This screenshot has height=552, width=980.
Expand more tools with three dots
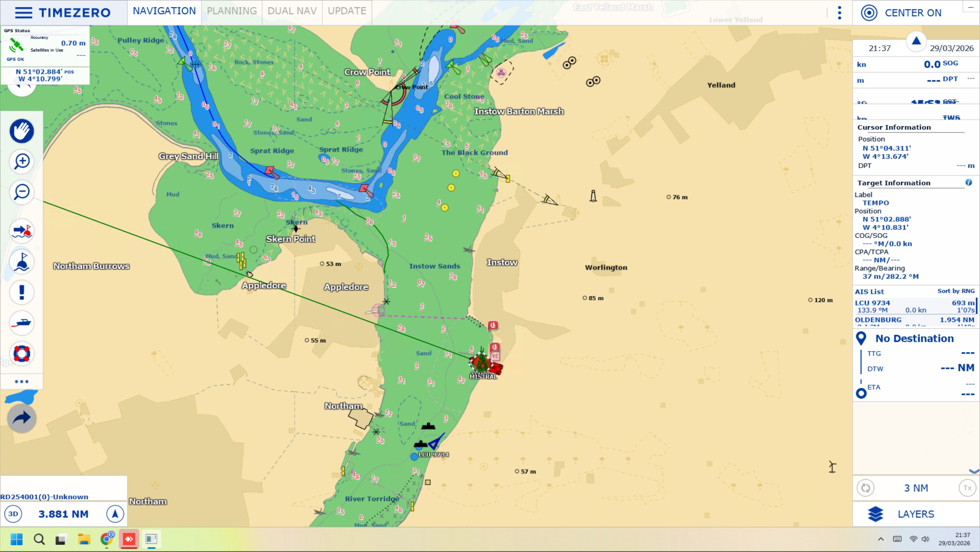[22, 382]
